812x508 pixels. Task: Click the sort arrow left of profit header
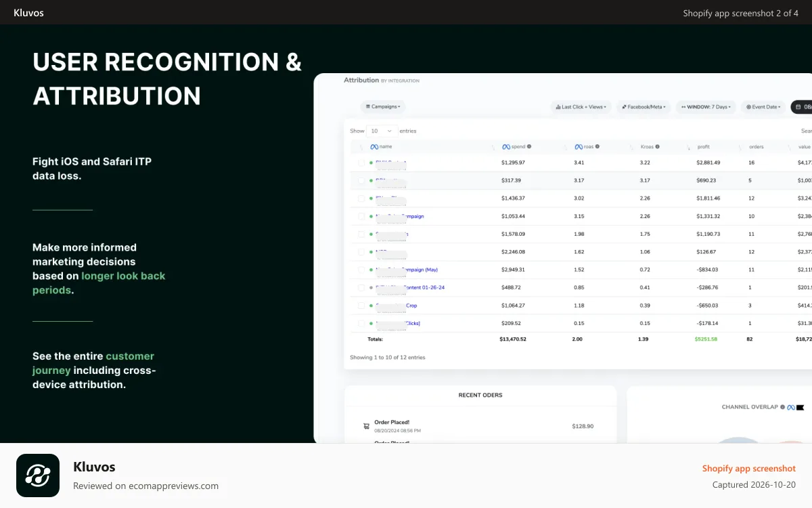click(690, 147)
